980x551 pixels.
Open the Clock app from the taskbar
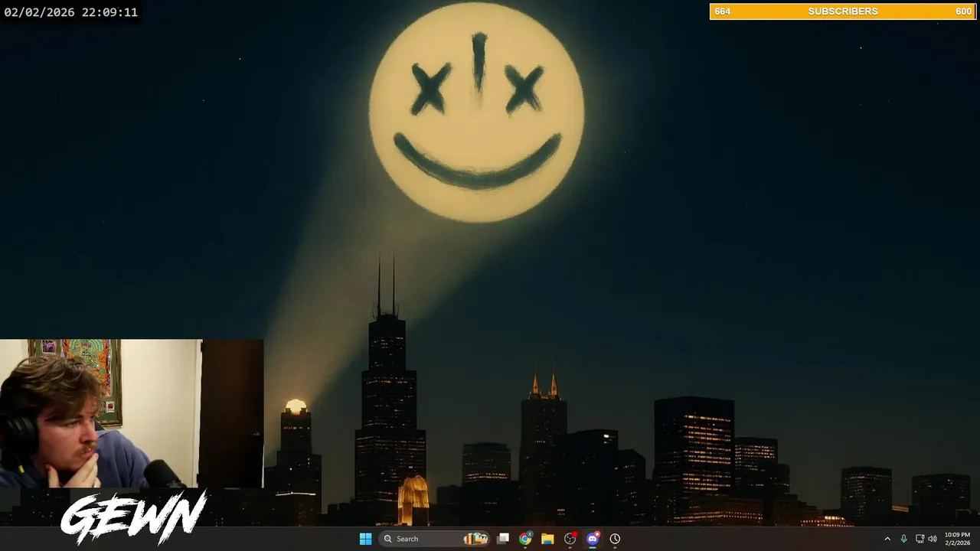coord(615,539)
